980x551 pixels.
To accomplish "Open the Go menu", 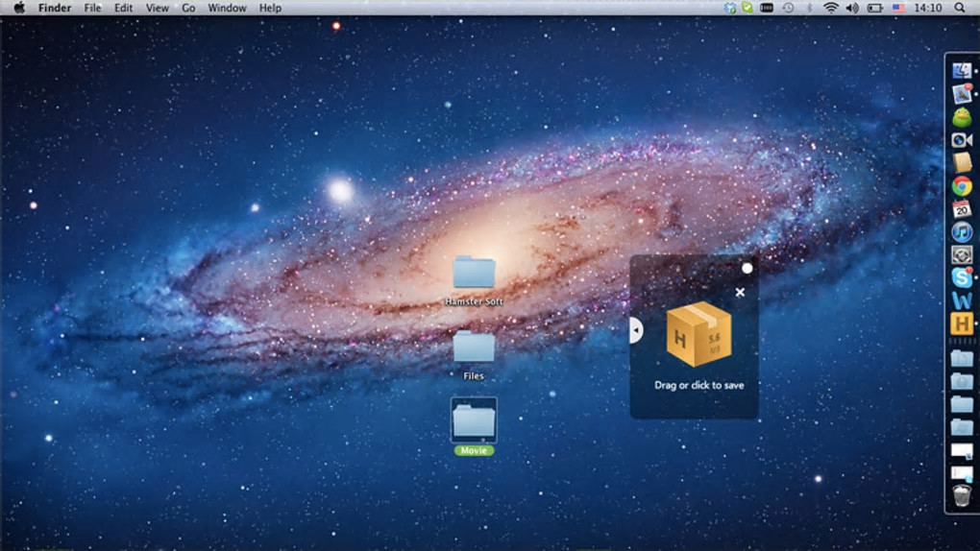I will (188, 8).
